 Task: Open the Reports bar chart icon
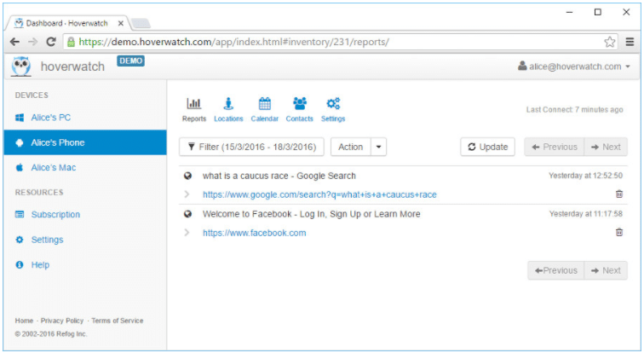pos(194,103)
